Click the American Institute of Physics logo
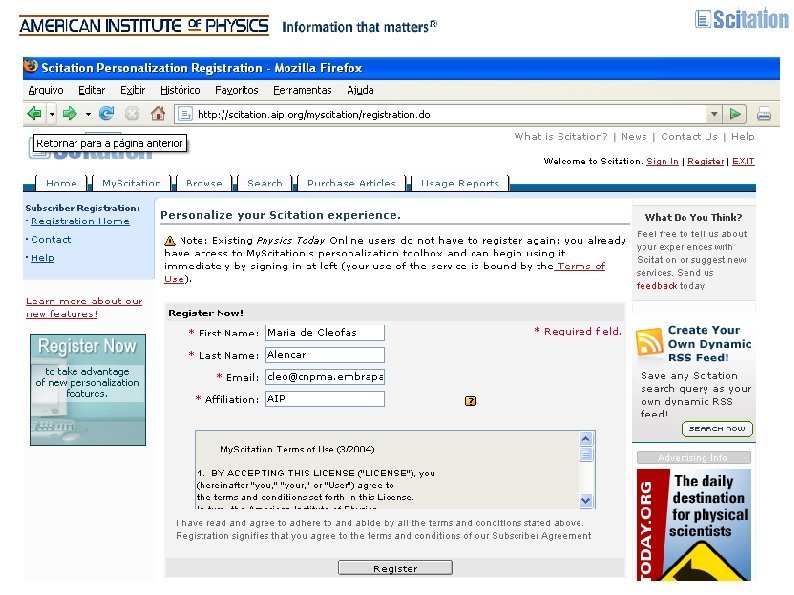 [144, 25]
